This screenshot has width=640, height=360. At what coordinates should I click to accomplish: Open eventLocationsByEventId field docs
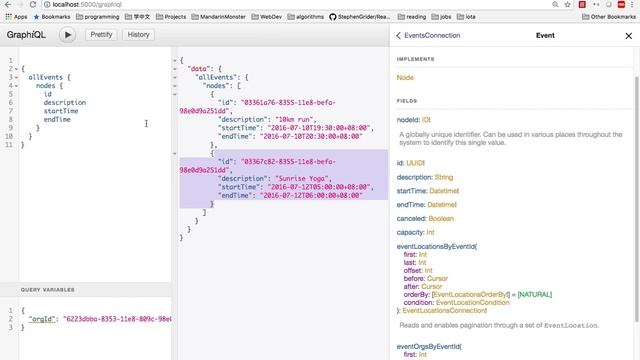(x=436, y=247)
